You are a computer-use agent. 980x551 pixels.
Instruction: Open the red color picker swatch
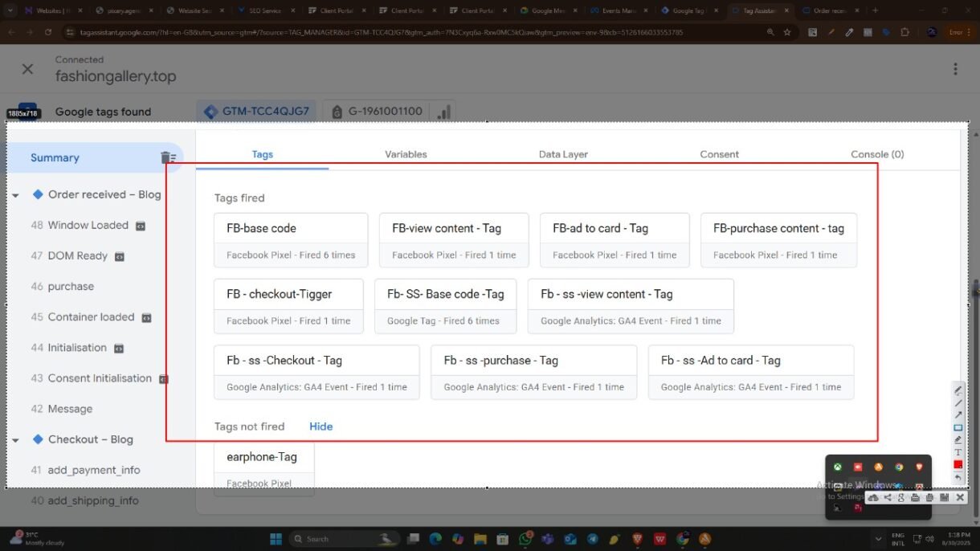point(958,464)
